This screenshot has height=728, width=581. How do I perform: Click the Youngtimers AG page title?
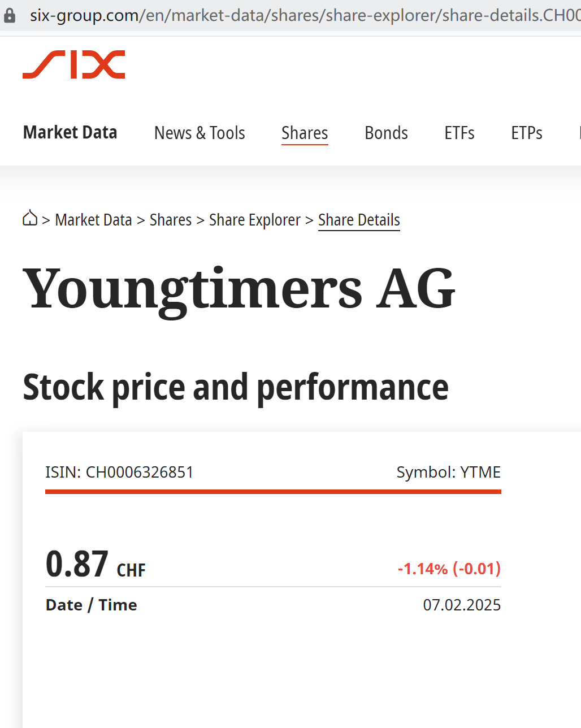click(x=239, y=289)
